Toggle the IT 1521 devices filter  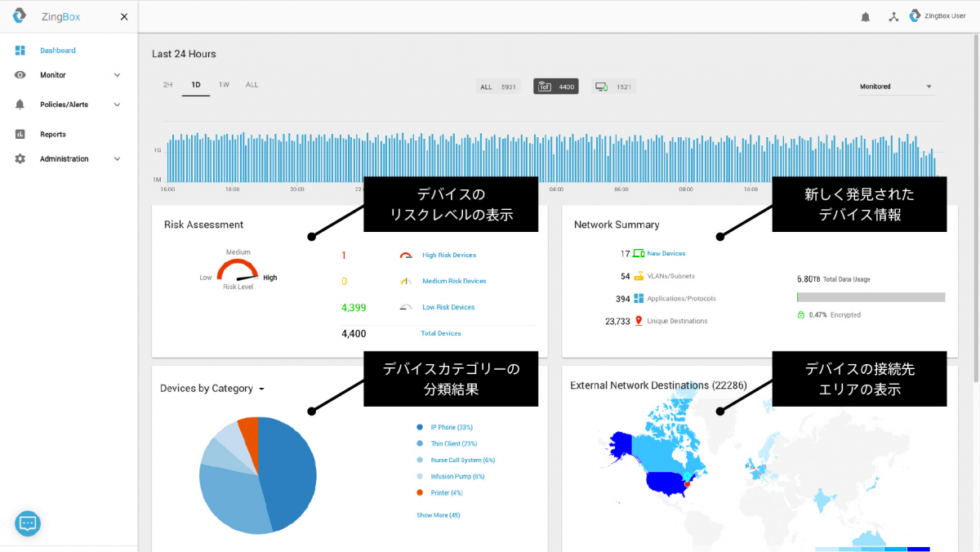613,87
